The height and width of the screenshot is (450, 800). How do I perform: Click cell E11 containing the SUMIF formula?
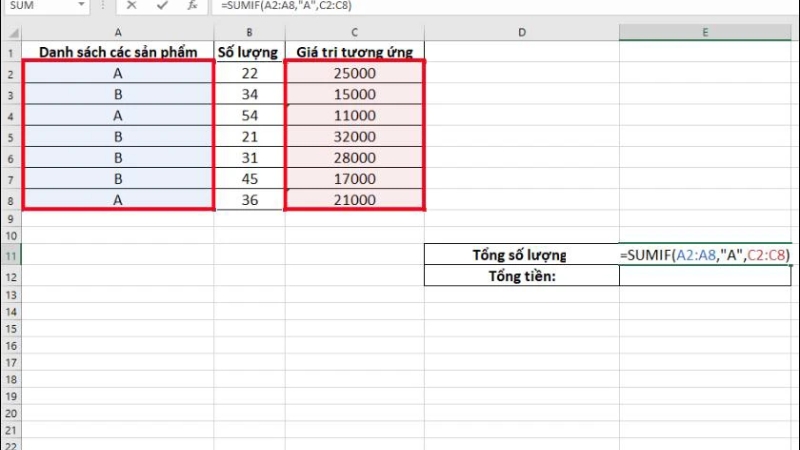(x=706, y=256)
